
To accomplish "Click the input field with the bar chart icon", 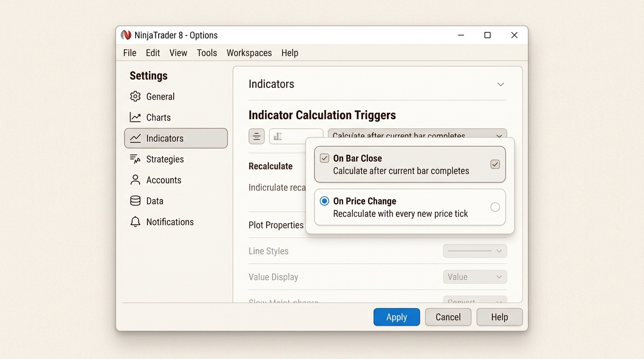I will [296, 136].
